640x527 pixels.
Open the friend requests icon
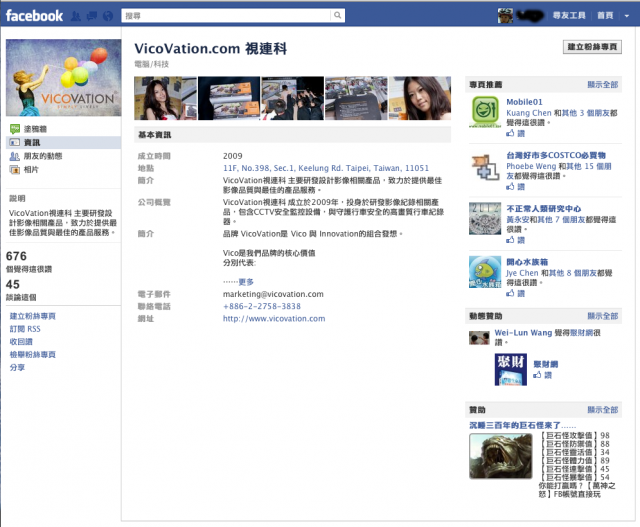pos(76,16)
